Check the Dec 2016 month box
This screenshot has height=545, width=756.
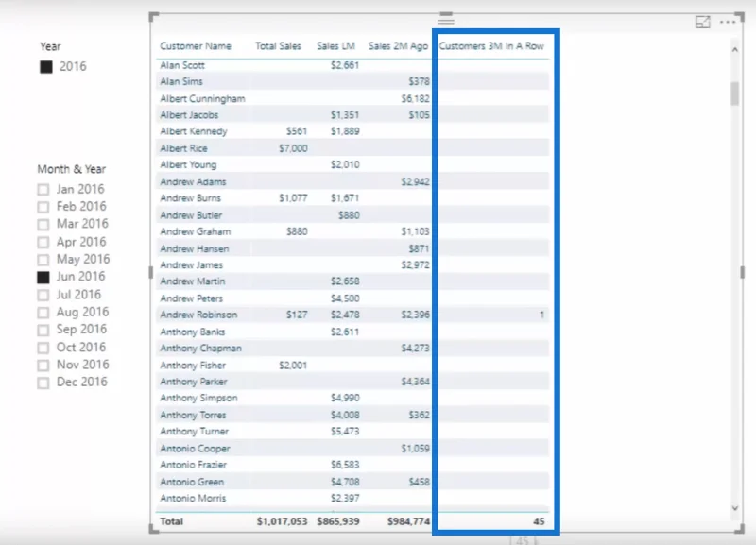coord(43,383)
